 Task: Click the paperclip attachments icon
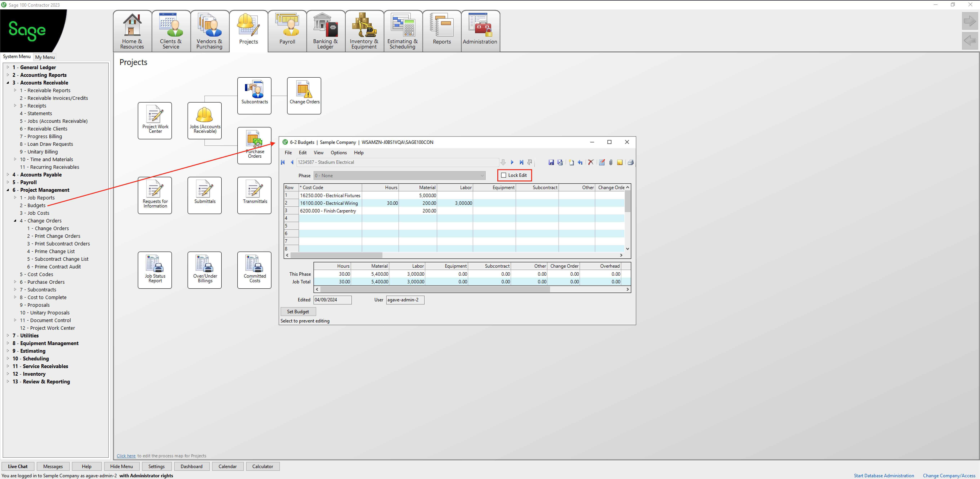[x=611, y=163]
